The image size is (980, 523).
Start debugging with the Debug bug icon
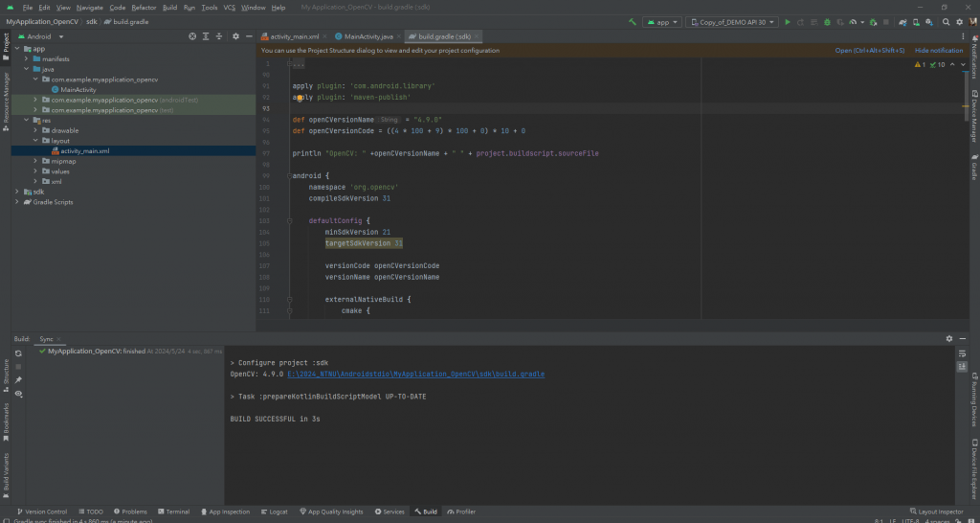[825, 21]
